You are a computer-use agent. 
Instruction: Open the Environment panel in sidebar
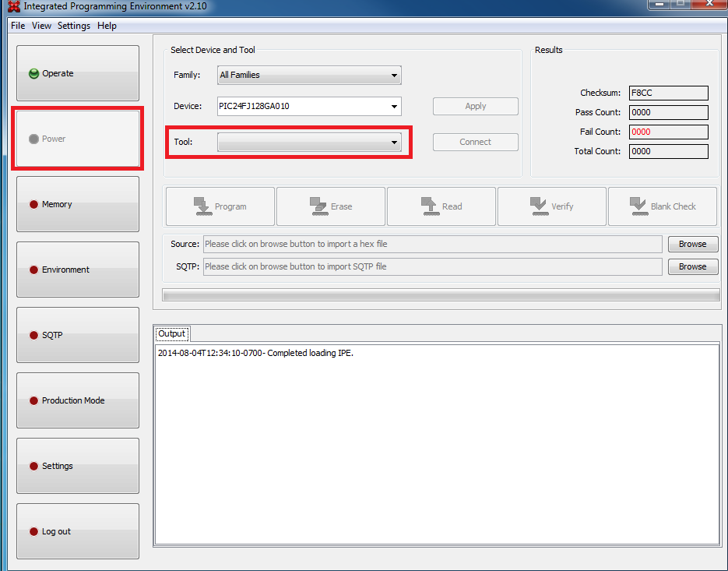(78, 270)
